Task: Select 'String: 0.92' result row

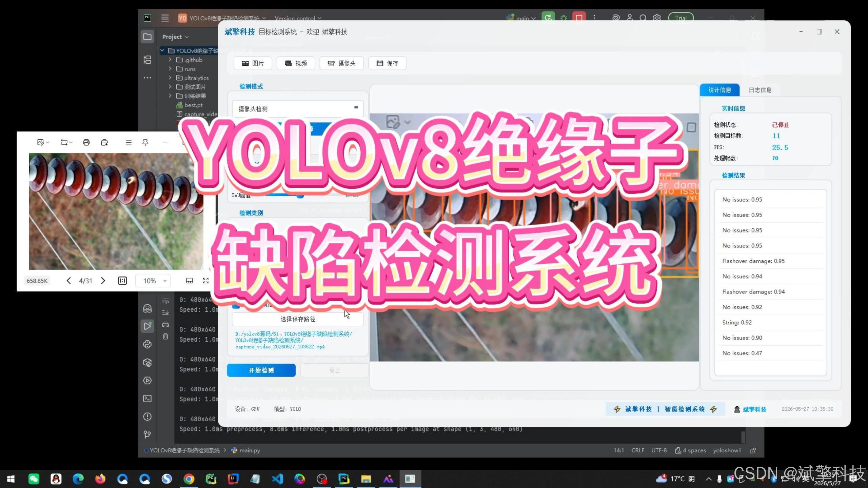Action: [x=770, y=322]
